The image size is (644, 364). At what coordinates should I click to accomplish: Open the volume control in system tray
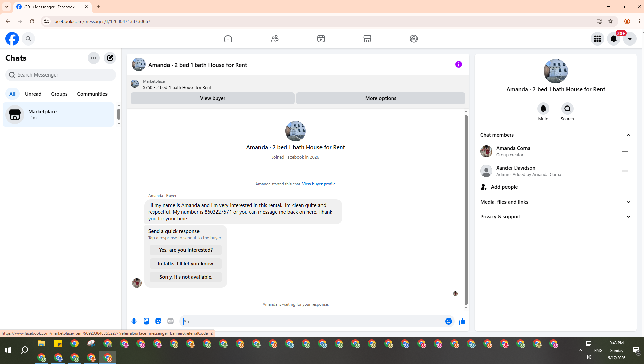(x=588, y=357)
